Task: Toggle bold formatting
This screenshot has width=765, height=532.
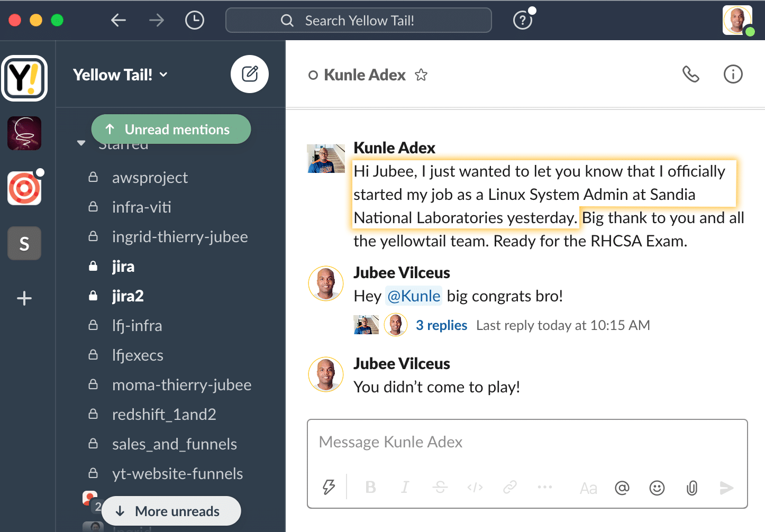Action: (370, 487)
